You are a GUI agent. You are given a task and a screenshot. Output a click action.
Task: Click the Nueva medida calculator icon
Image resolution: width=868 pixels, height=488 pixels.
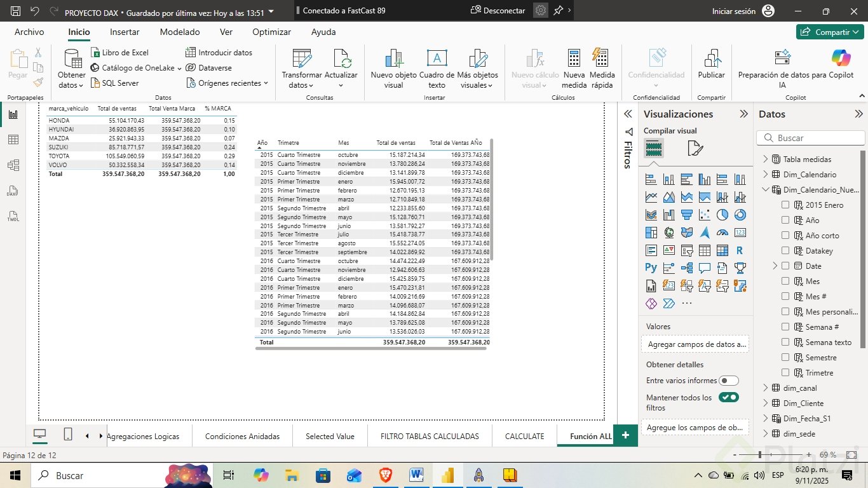pyautogui.click(x=574, y=59)
